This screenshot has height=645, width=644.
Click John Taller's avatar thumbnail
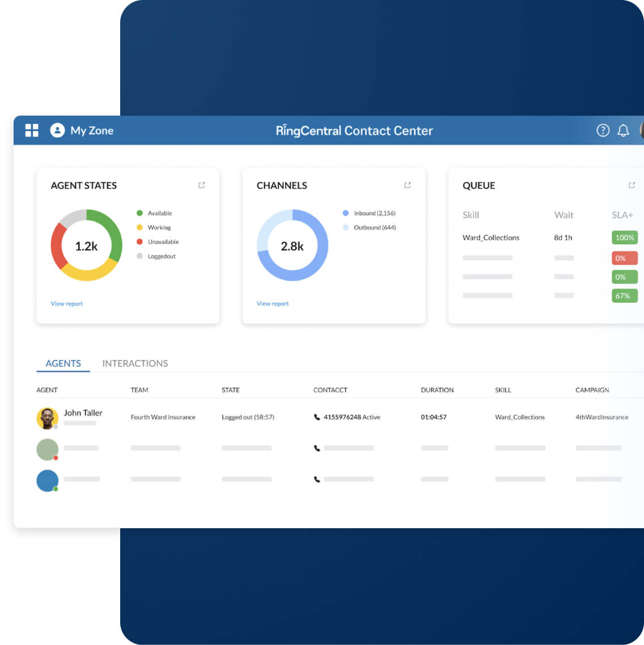pyautogui.click(x=48, y=417)
